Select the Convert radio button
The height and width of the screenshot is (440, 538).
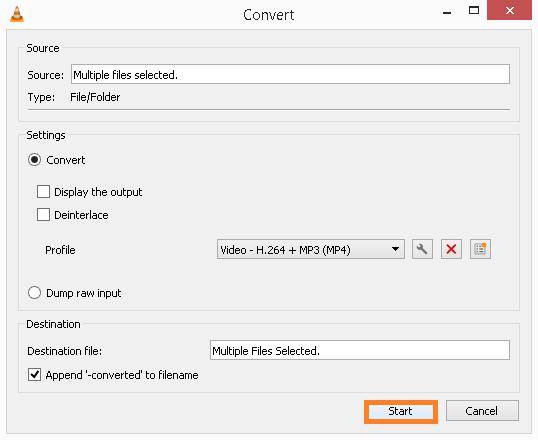tap(34, 160)
